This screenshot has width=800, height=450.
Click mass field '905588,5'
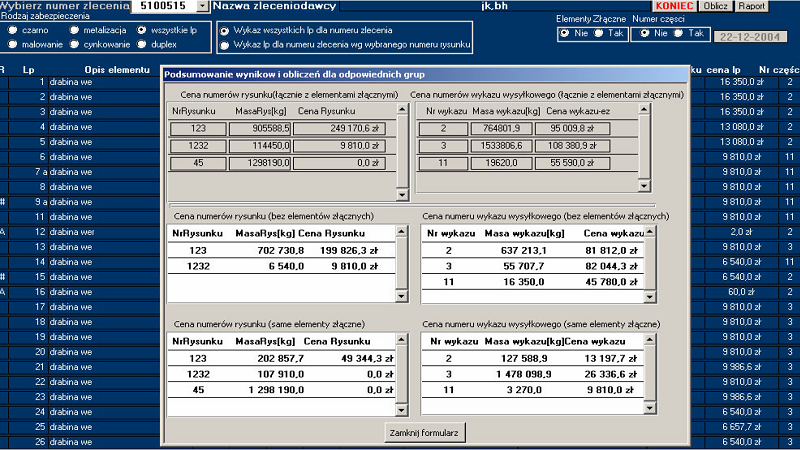click(260, 129)
